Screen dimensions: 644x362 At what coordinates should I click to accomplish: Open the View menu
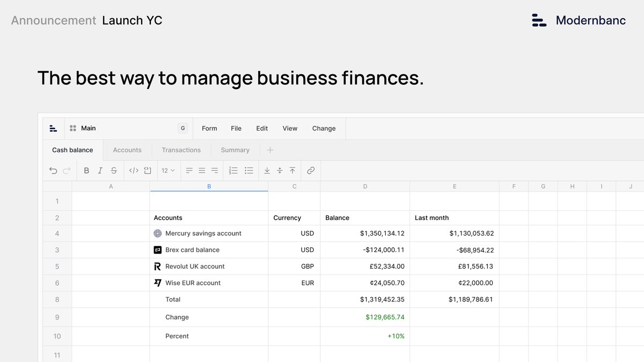click(x=290, y=129)
